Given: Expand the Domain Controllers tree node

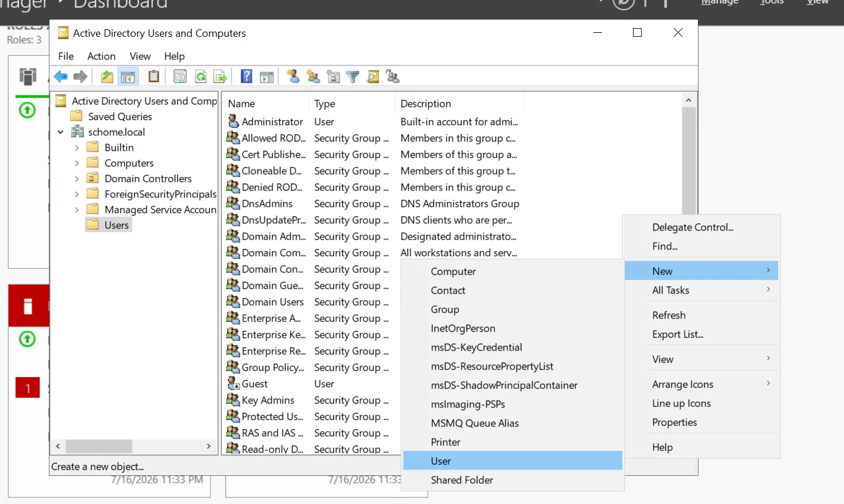Looking at the screenshot, I should 77,179.
